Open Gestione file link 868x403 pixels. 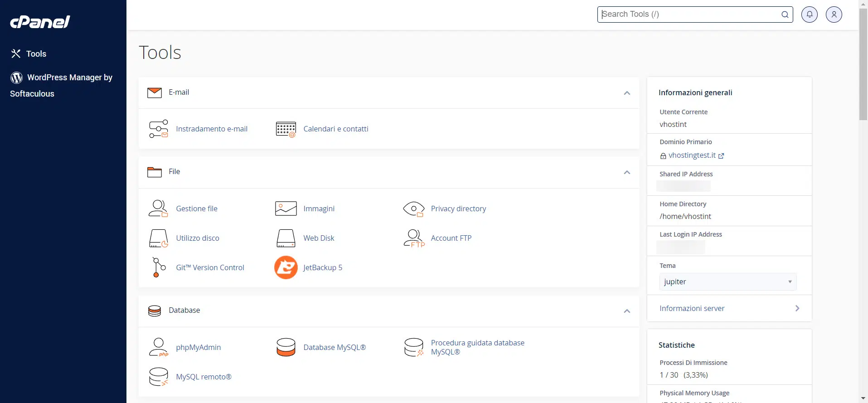[197, 209]
